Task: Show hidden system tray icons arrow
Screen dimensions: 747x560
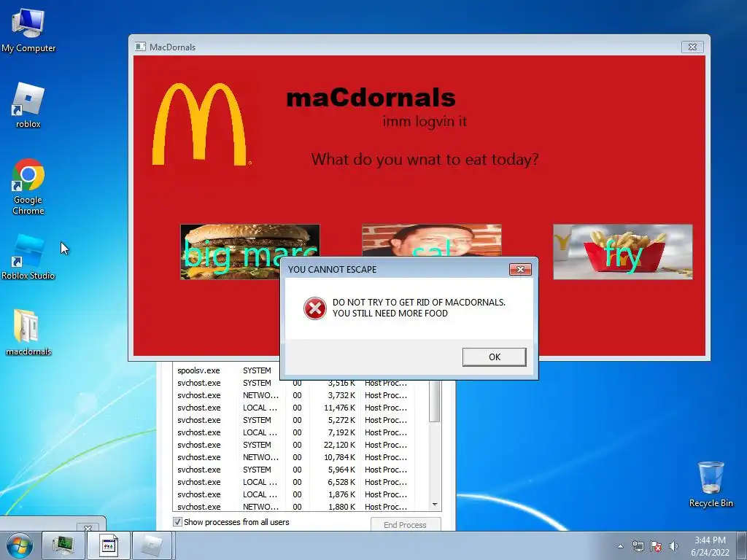Action: pos(620,546)
